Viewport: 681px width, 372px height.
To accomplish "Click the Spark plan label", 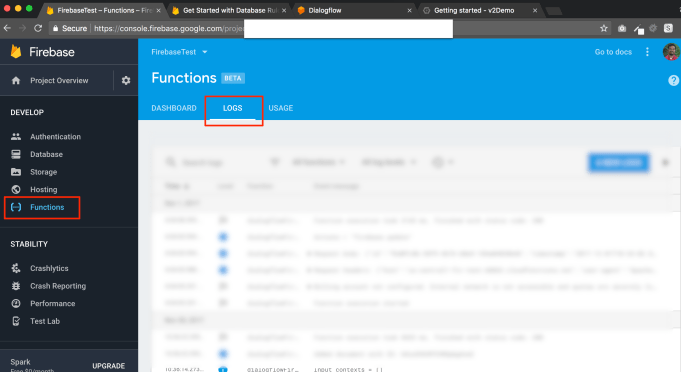I will coord(20,362).
